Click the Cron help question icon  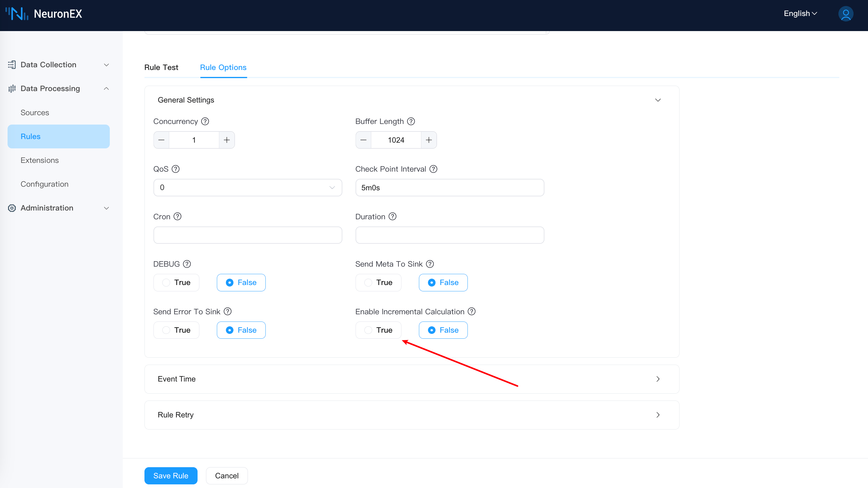pyautogui.click(x=178, y=216)
